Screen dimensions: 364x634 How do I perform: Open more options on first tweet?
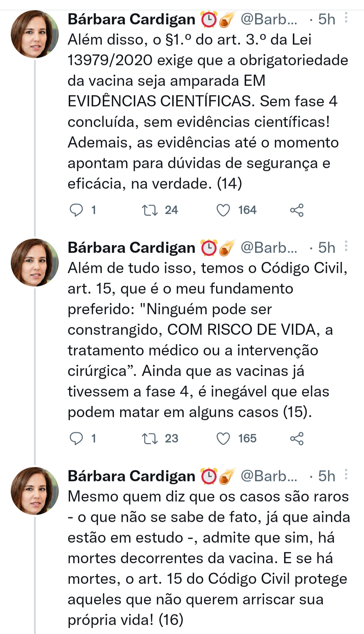pyautogui.click(x=346, y=18)
